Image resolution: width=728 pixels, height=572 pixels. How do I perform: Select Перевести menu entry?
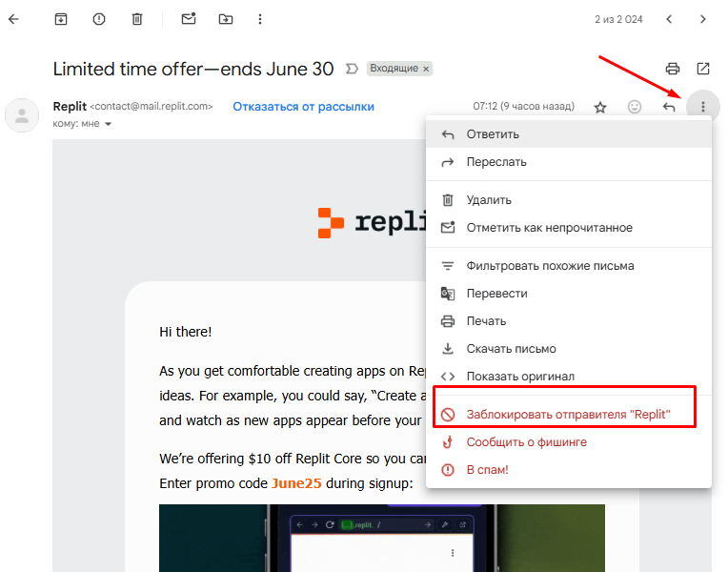pos(569,294)
